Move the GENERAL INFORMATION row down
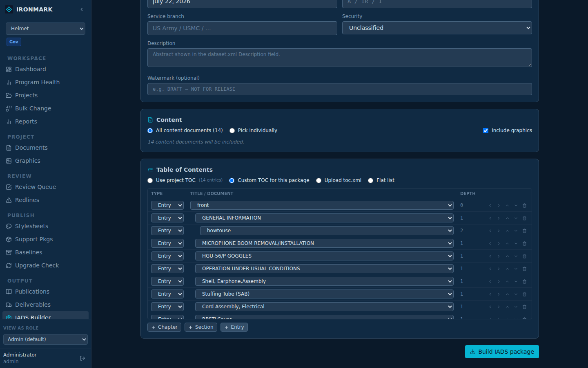 click(x=516, y=218)
